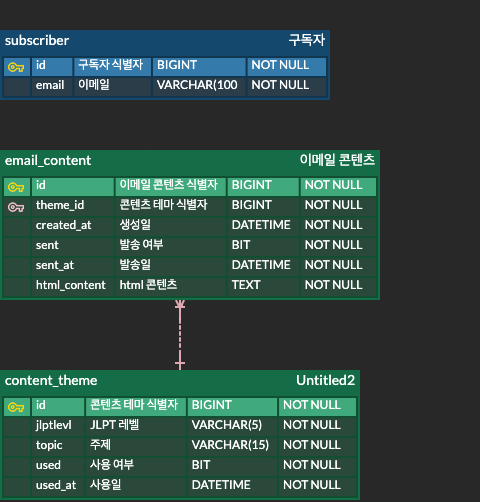
Task: Click the JLPT 레벨 comment cell
Action: tap(136, 427)
